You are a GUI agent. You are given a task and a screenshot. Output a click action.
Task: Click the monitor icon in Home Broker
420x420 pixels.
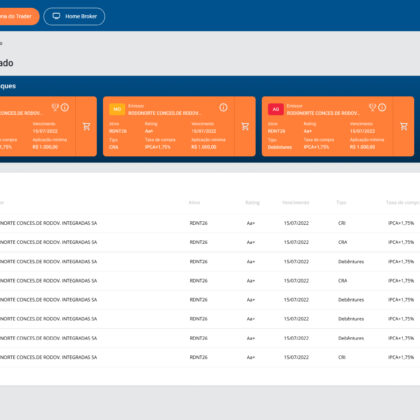56,16
